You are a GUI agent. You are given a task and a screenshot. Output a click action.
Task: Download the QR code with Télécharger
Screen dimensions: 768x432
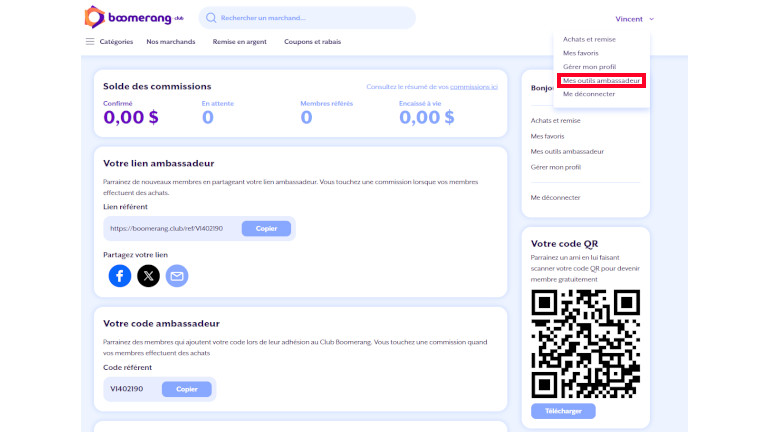pos(563,411)
